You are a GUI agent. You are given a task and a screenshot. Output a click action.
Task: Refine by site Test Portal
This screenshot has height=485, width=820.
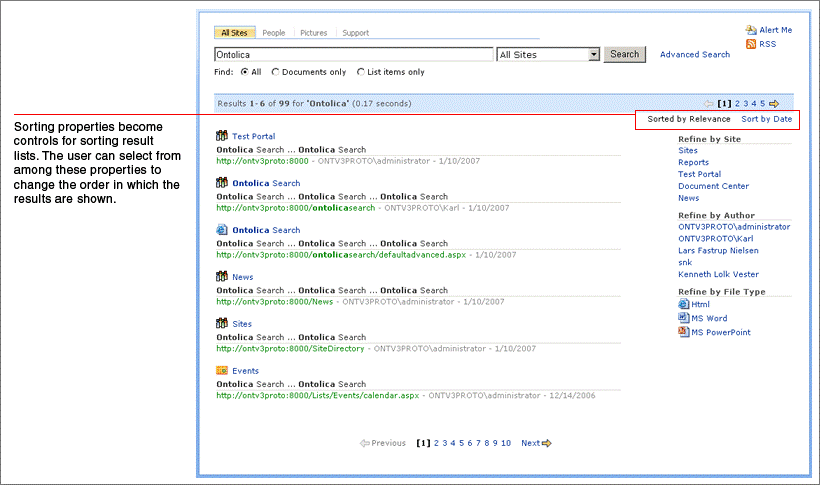tap(699, 174)
